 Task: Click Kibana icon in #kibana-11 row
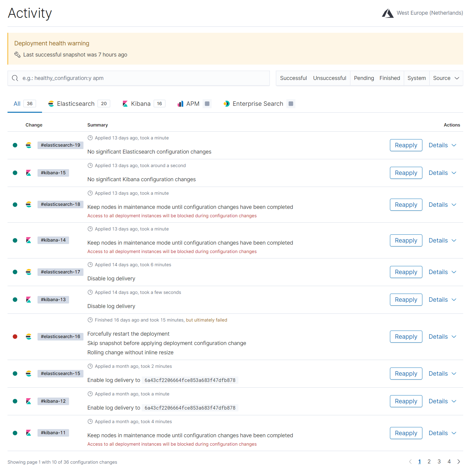(29, 433)
